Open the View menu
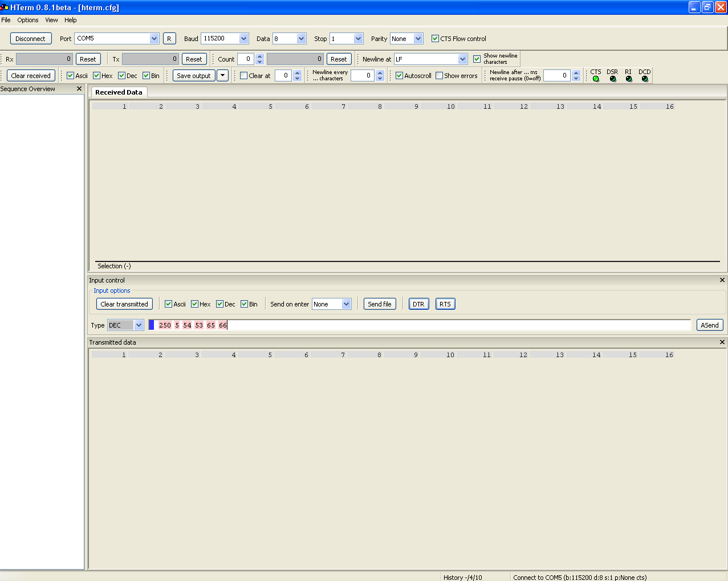 pyautogui.click(x=51, y=20)
